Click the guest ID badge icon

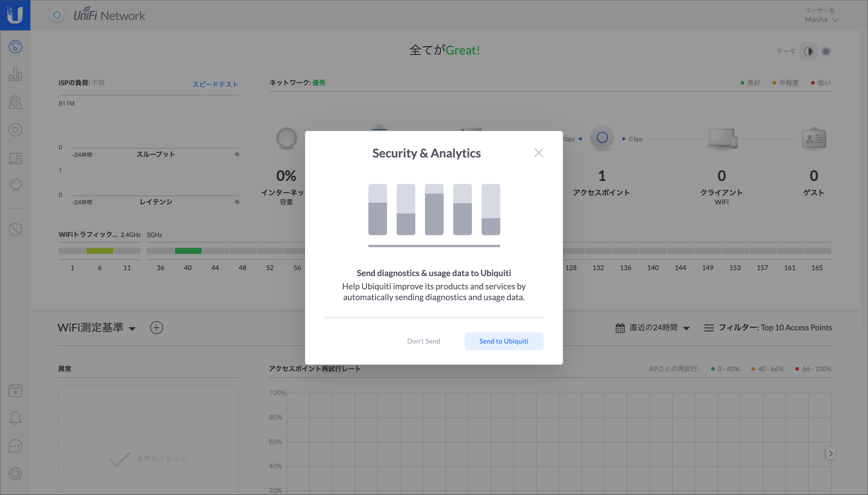point(814,138)
